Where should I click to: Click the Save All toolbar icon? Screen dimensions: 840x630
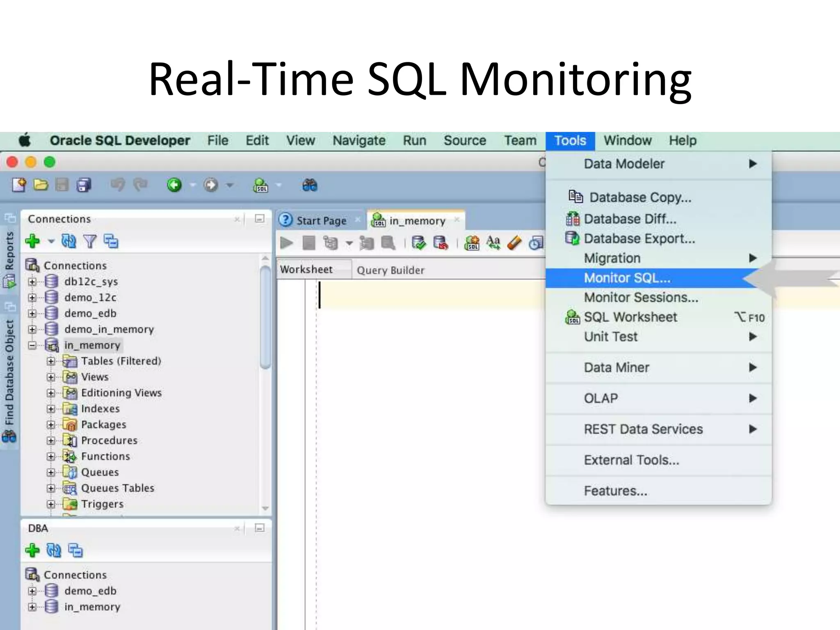(84, 185)
